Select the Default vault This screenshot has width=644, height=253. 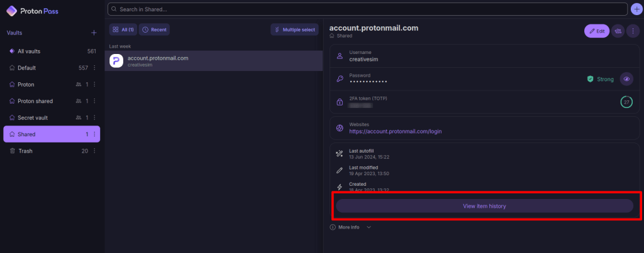pos(52,68)
